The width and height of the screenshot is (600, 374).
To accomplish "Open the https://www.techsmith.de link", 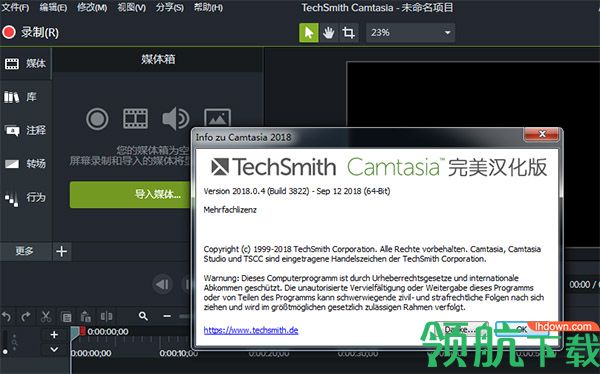I will pos(251,330).
